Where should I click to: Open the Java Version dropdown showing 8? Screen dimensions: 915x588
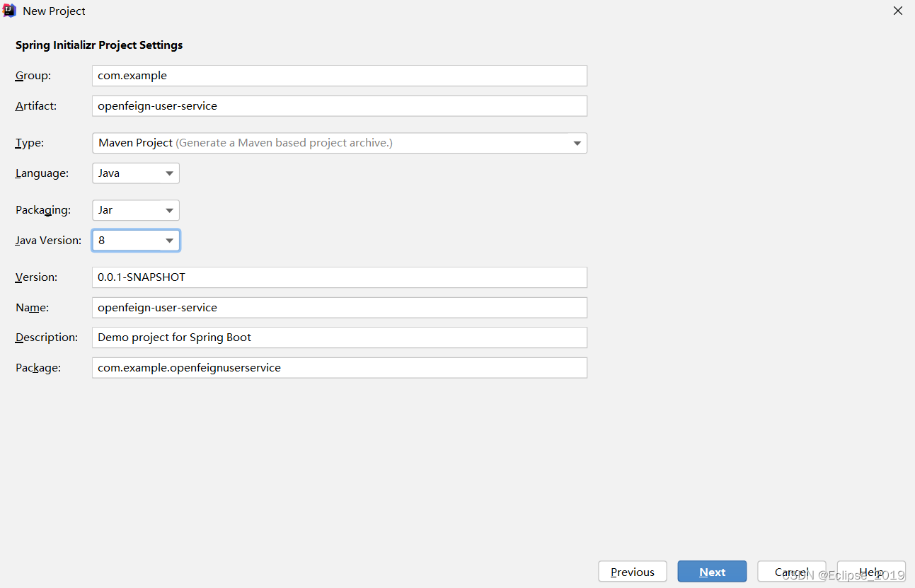pos(136,241)
